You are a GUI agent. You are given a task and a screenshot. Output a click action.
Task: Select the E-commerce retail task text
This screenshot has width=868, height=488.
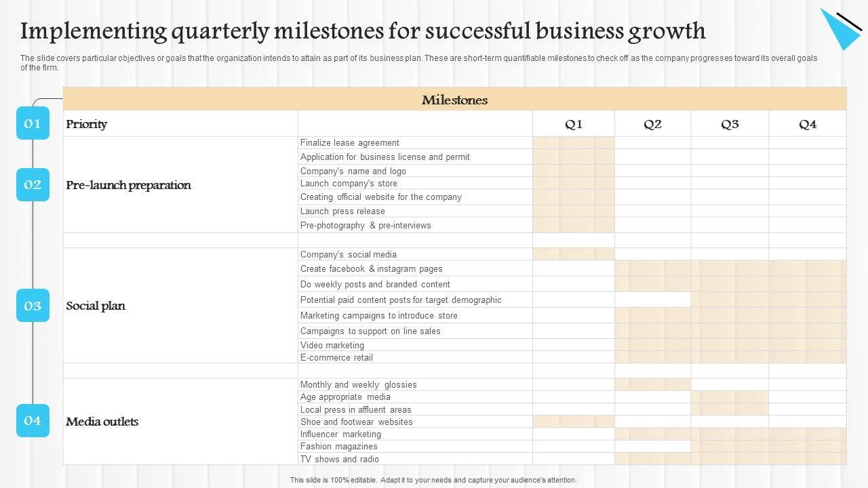tap(336, 357)
